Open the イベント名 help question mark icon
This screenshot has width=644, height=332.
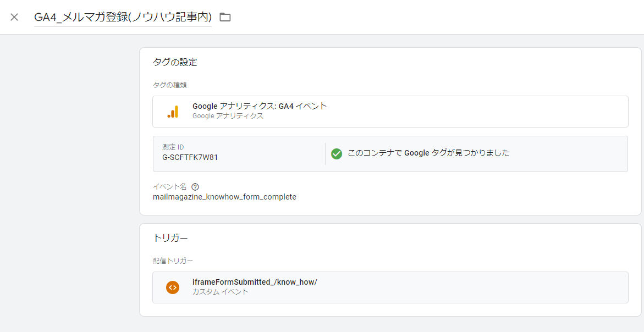196,186
